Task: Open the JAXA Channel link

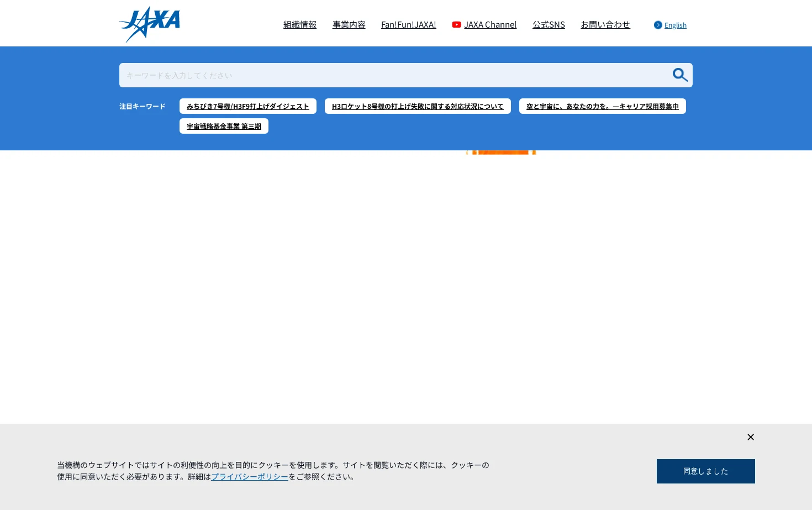Action: click(491, 24)
